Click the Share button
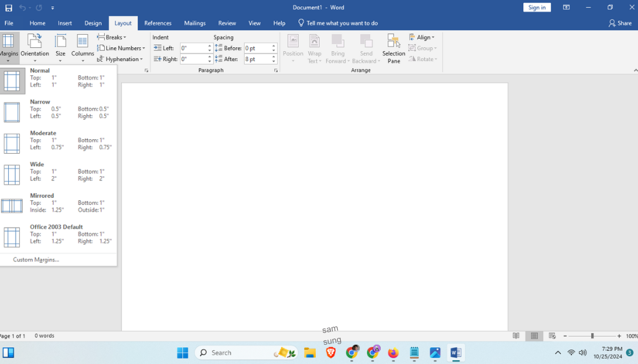The width and height of the screenshot is (638, 364). pyautogui.click(x=620, y=23)
